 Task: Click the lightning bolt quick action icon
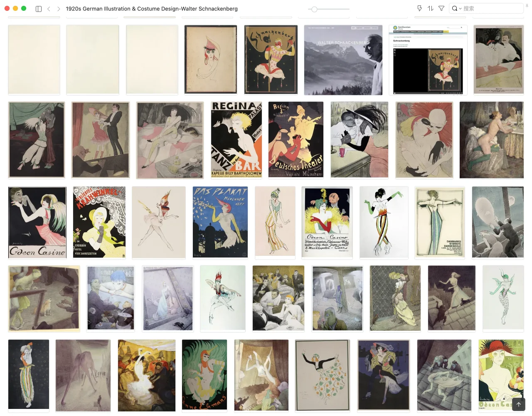pyautogui.click(x=419, y=8)
